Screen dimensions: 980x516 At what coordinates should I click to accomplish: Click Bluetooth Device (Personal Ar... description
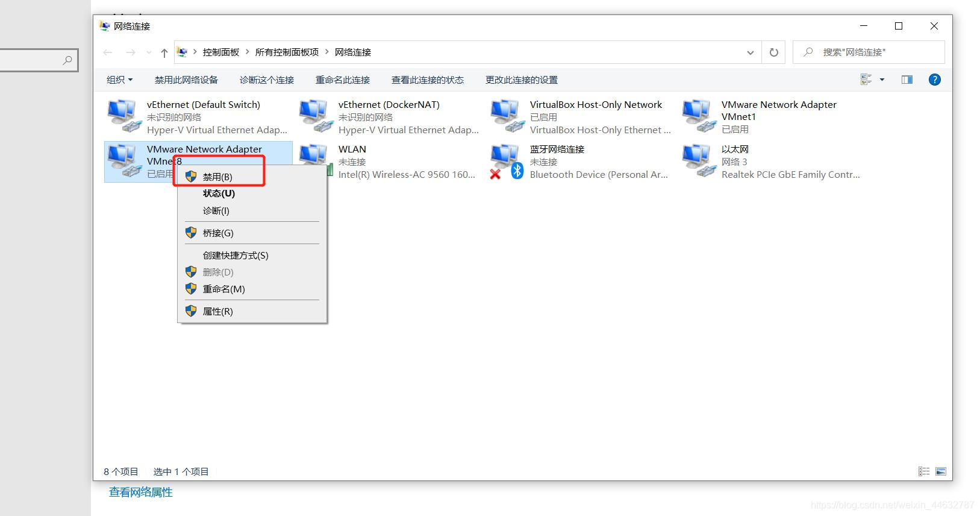pos(599,174)
